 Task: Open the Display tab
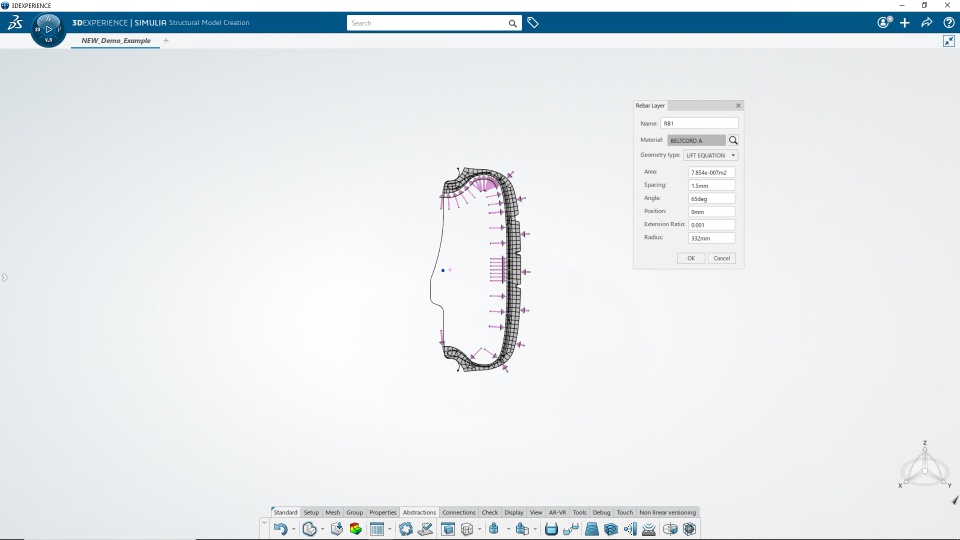(x=514, y=512)
